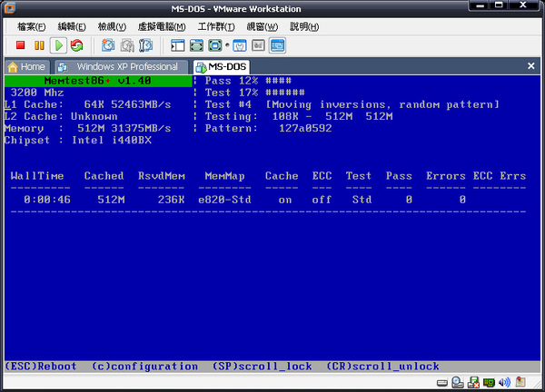Click the sound device status icon
Image resolution: width=545 pixels, height=392 pixels.
pyautogui.click(x=504, y=382)
